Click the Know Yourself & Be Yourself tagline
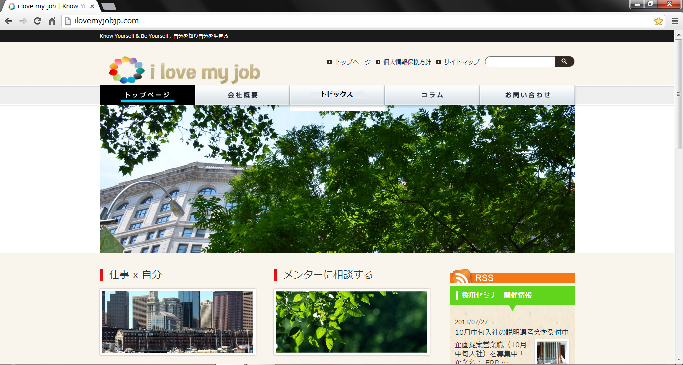The height and width of the screenshot is (365, 683). pyautogui.click(x=164, y=36)
